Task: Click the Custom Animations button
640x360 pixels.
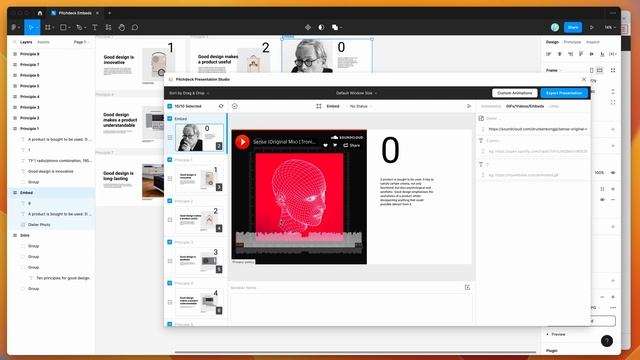Action: click(514, 93)
